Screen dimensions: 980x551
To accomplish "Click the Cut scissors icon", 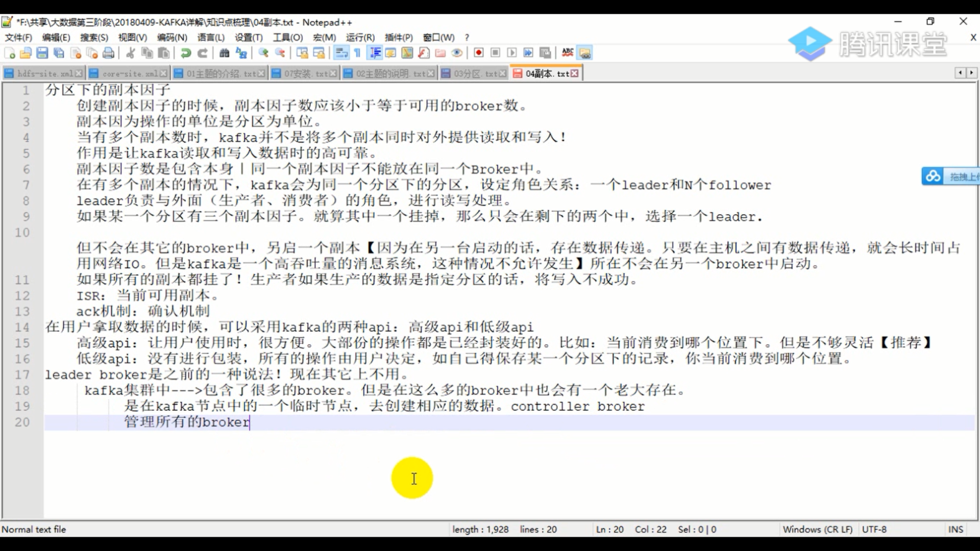I will click(131, 53).
